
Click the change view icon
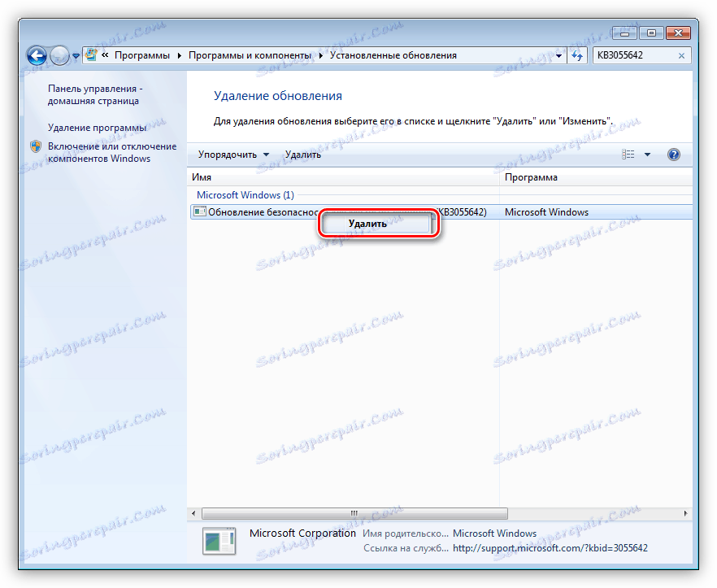tap(628, 155)
